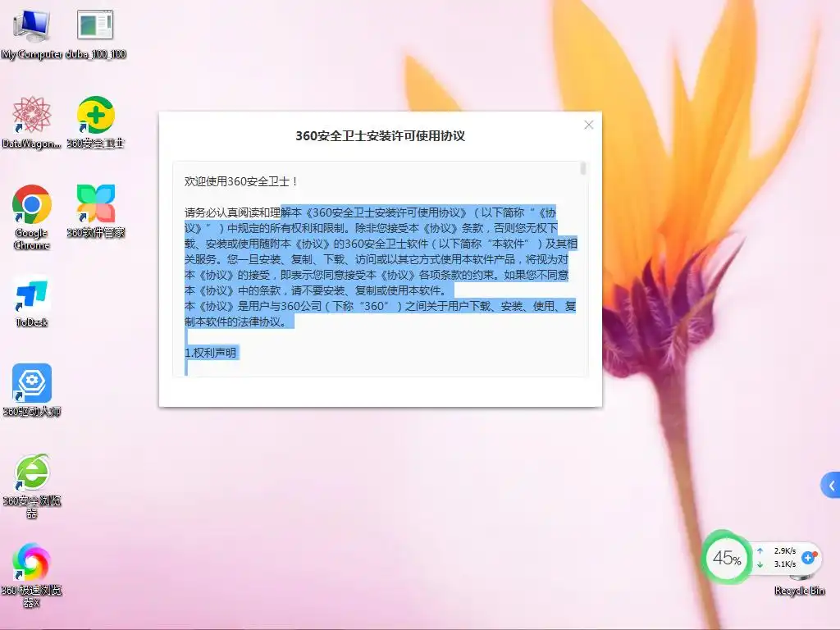Click the 欢迎使用360安全卫士 line
Image resolution: width=840 pixels, height=630 pixels.
point(240,181)
